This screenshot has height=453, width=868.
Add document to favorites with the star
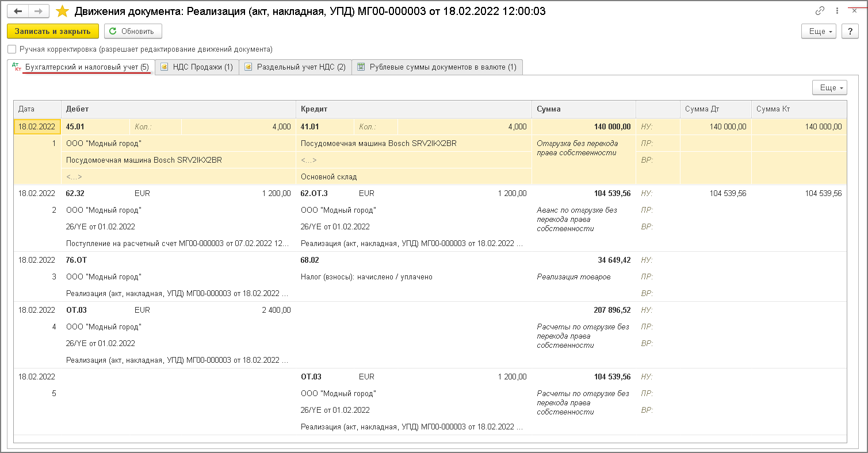coord(62,11)
